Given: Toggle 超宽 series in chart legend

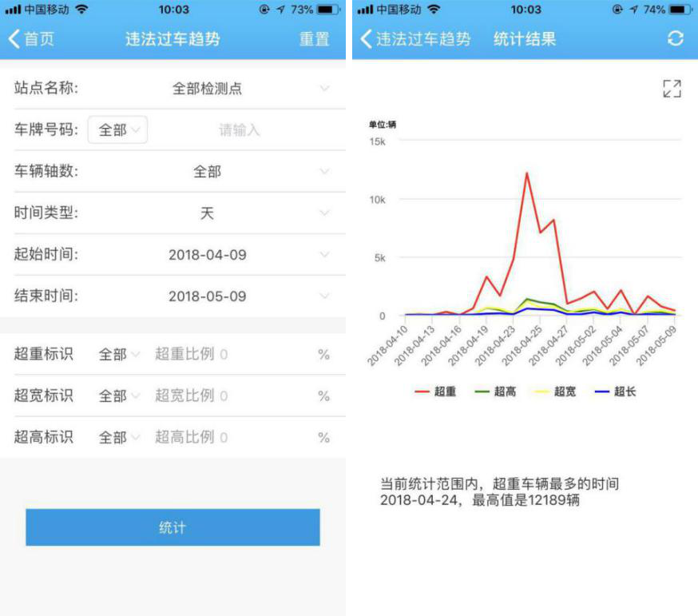Looking at the screenshot, I should [556, 391].
